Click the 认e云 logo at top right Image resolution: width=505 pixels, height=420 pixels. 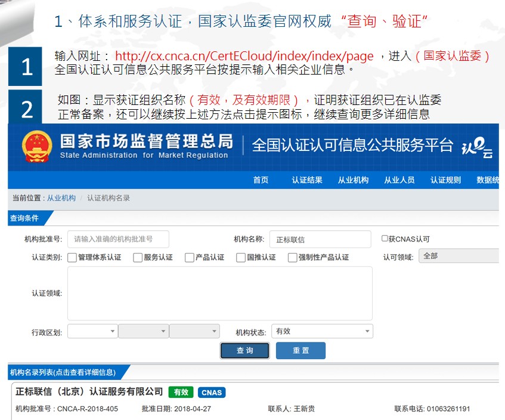click(478, 147)
